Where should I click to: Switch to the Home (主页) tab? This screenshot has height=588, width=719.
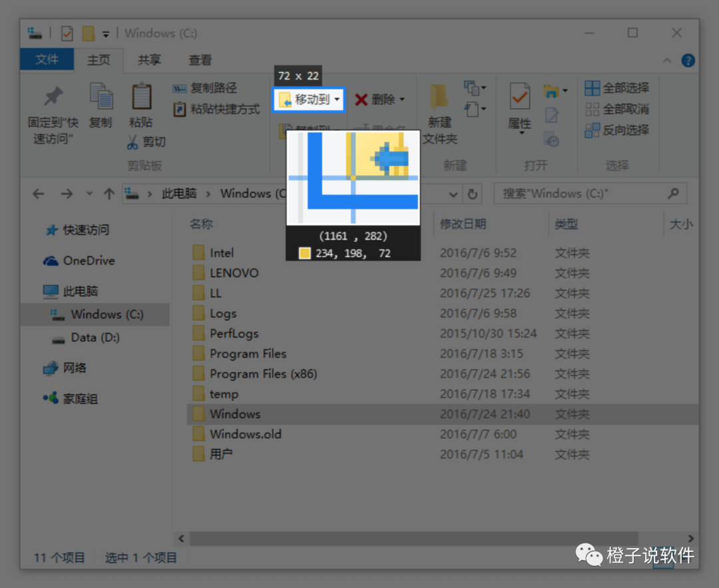(x=99, y=60)
